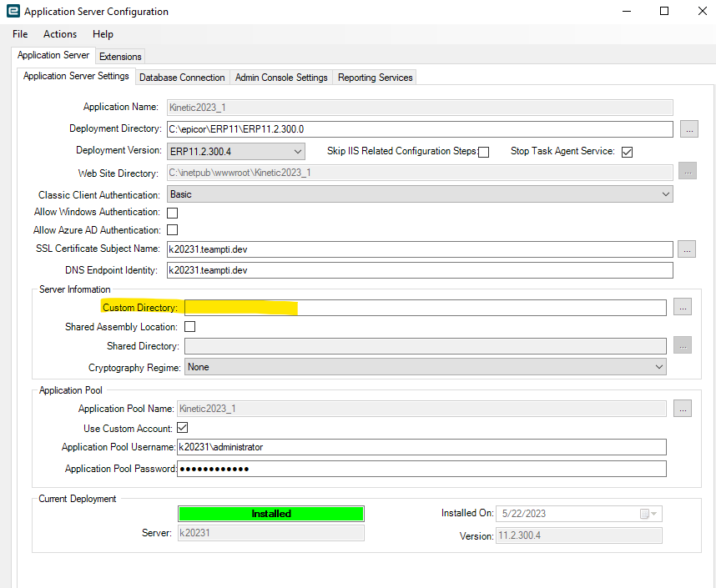The height and width of the screenshot is (588, 716).
Task: Open the Extensions tab
Action: click(121, 57)
